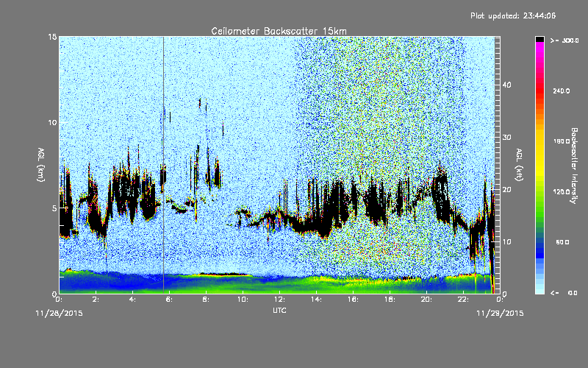
Task: Click the "AGL (kft)" right axis label
Action: click(520, 165)
